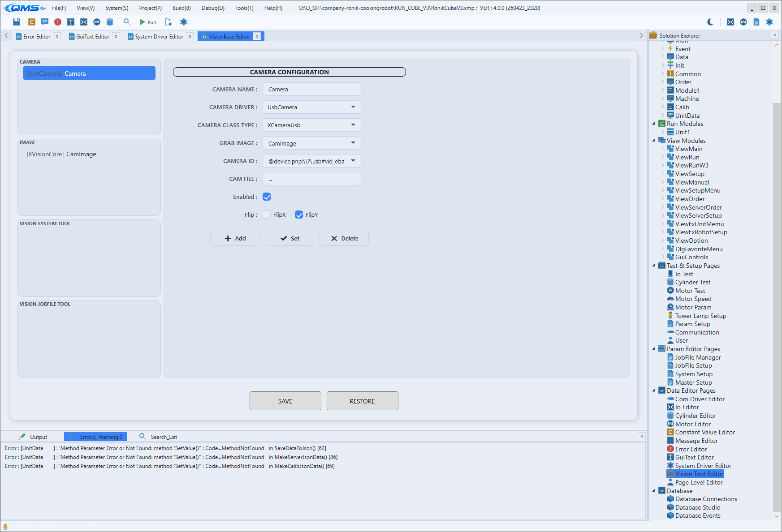Click the top-right document icon

(756, 22)
